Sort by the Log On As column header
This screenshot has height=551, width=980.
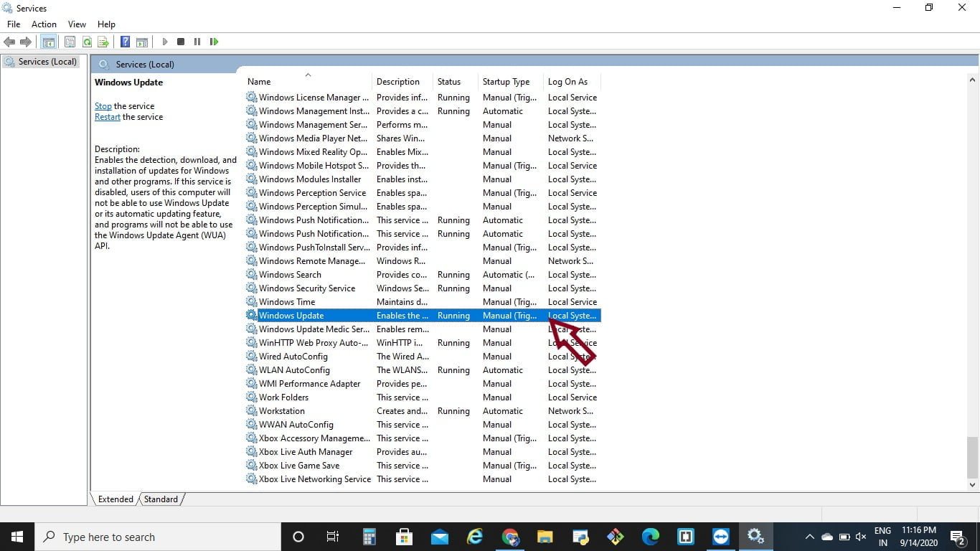(573, 82)
